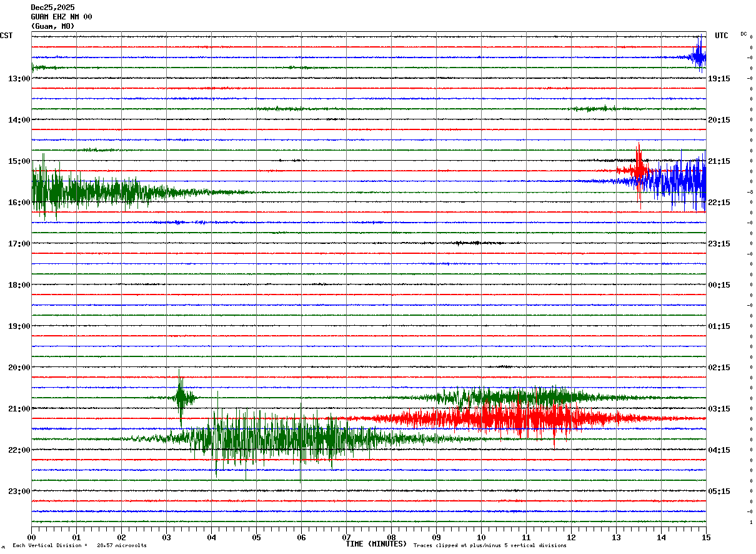Click the Traces clipped footer note

tap(490, 545)
